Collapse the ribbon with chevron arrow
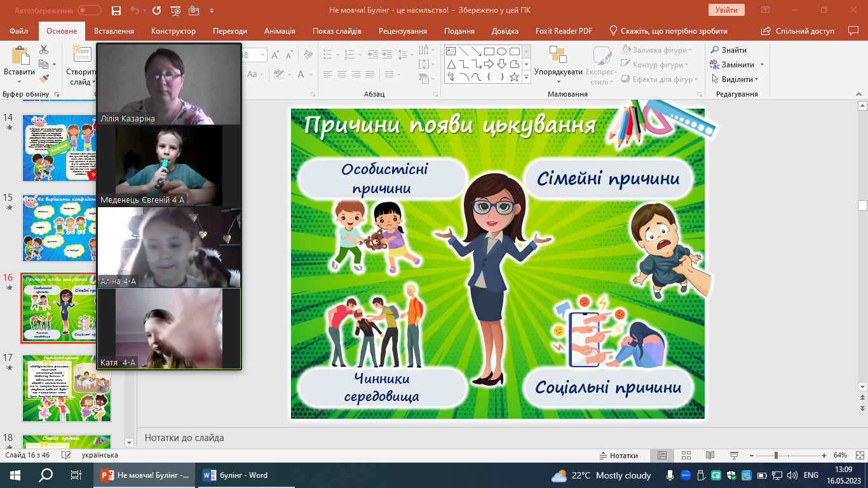 point(860,94)
